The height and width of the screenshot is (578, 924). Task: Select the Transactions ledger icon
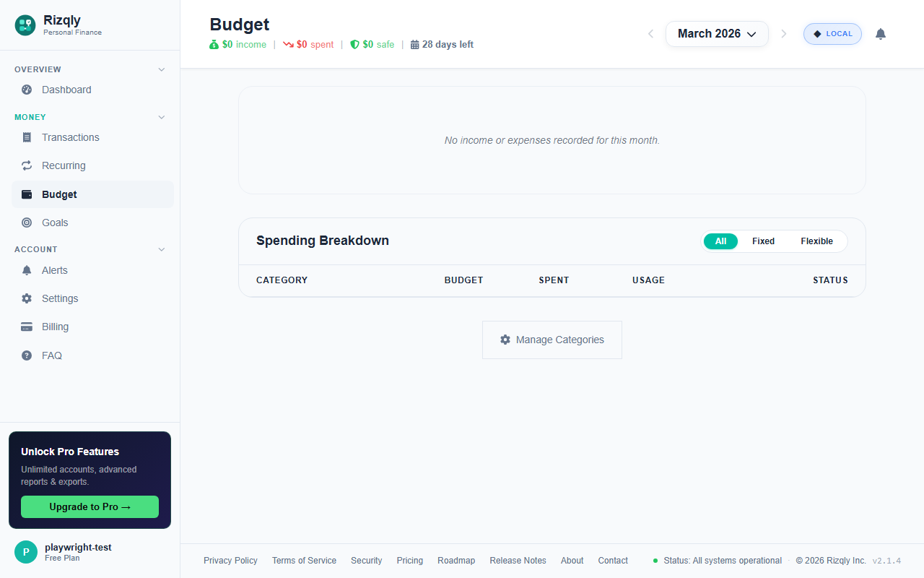click(x=26, y=137)
